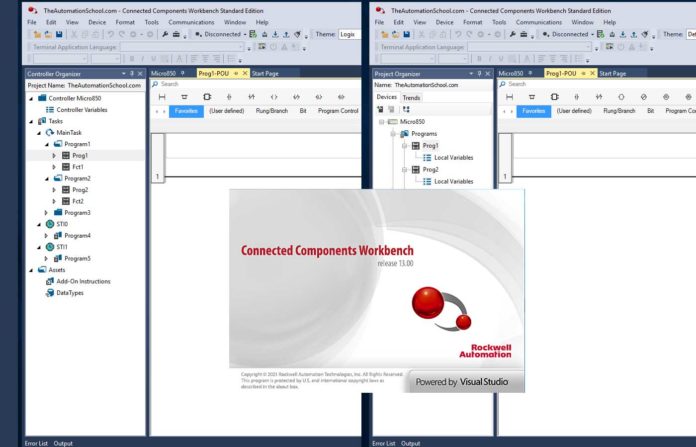Switch to the Devices tab in Project Organizer

pos(386,97)
